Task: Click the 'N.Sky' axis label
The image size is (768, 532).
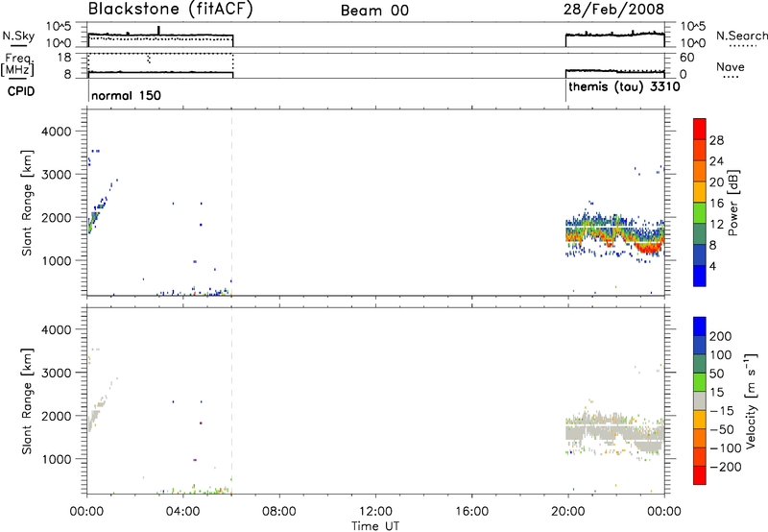Action: (x=18, y=36)
